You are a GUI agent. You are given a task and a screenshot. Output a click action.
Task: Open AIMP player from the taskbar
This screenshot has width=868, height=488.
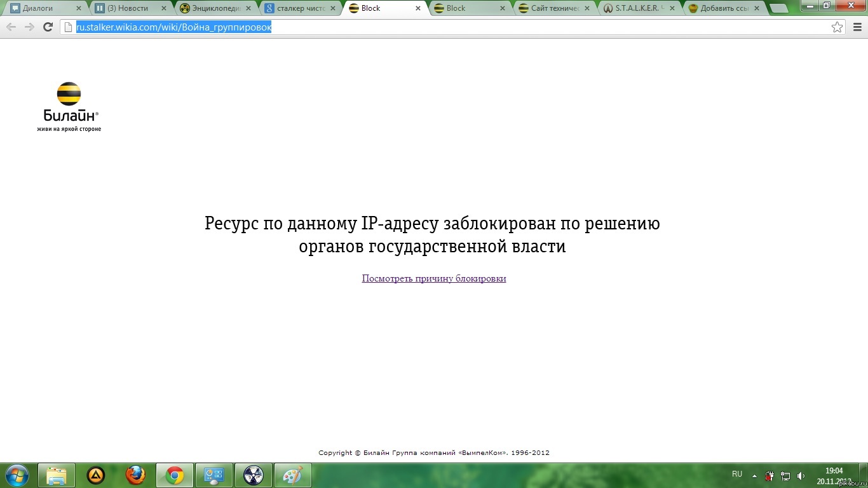(96, 475)
